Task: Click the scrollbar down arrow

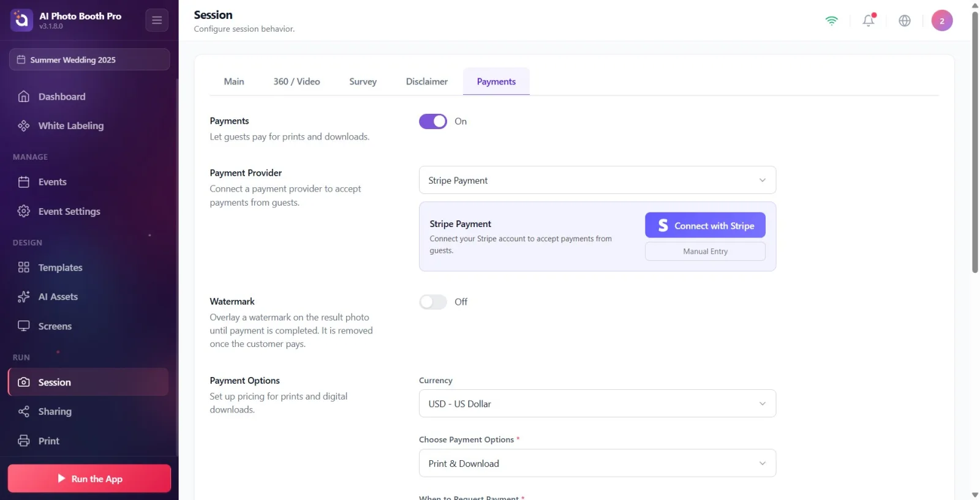Action: [x=975, y=494]
